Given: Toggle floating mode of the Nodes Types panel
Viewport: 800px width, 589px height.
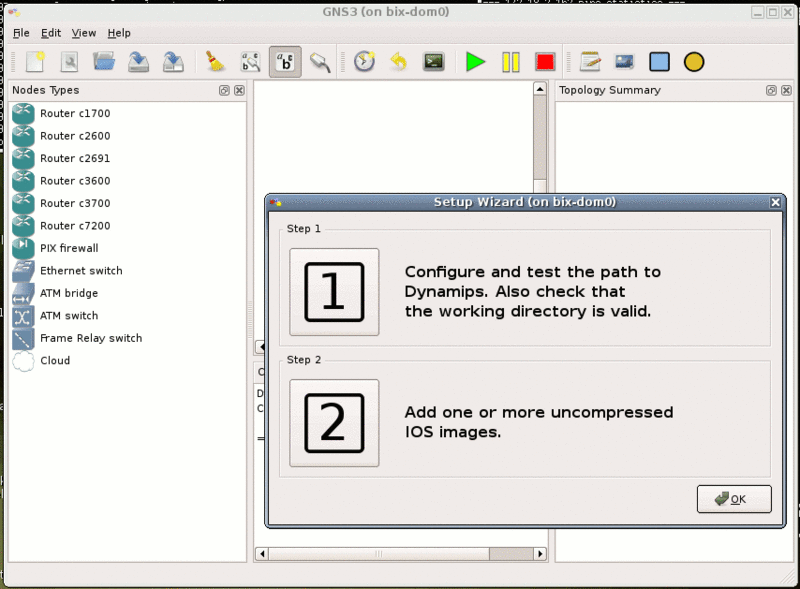Looking at the screenshot, I should 224,90.
